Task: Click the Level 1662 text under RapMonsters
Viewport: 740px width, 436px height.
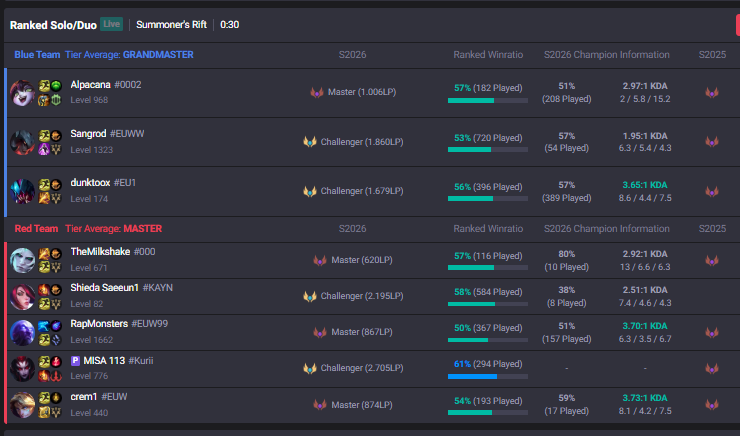Action: 92,340
